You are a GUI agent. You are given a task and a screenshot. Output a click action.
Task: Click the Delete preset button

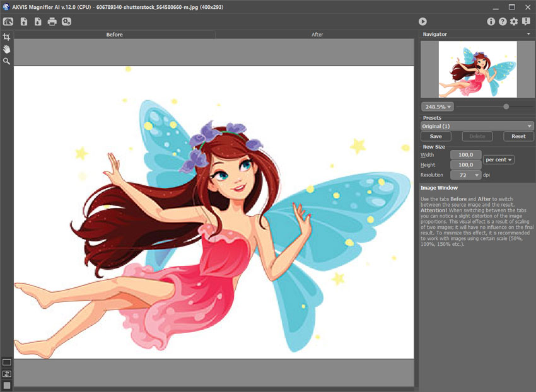point(477,136)
